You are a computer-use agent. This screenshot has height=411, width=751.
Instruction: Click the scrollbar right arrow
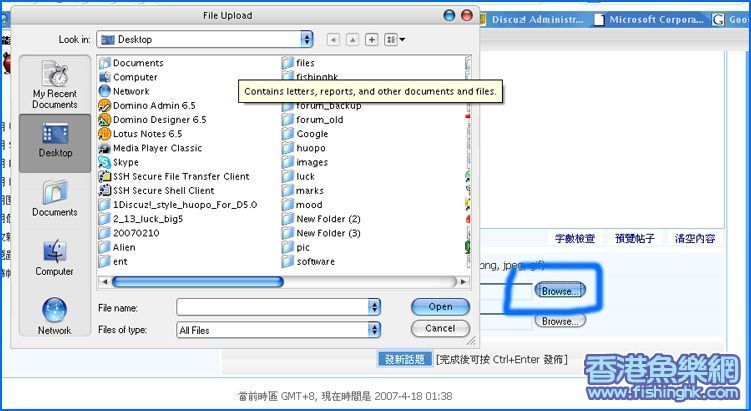pos(463,282)
